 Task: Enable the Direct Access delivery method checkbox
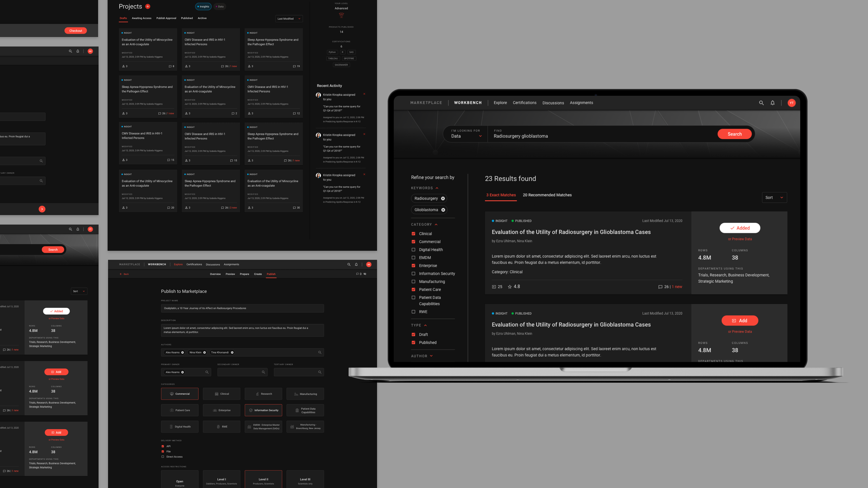click(x=163, y=457)
